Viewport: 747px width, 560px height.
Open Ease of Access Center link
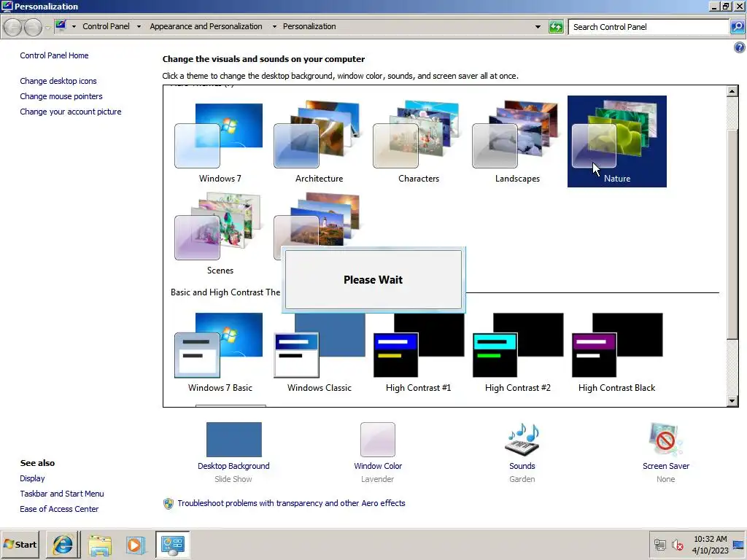59,509
